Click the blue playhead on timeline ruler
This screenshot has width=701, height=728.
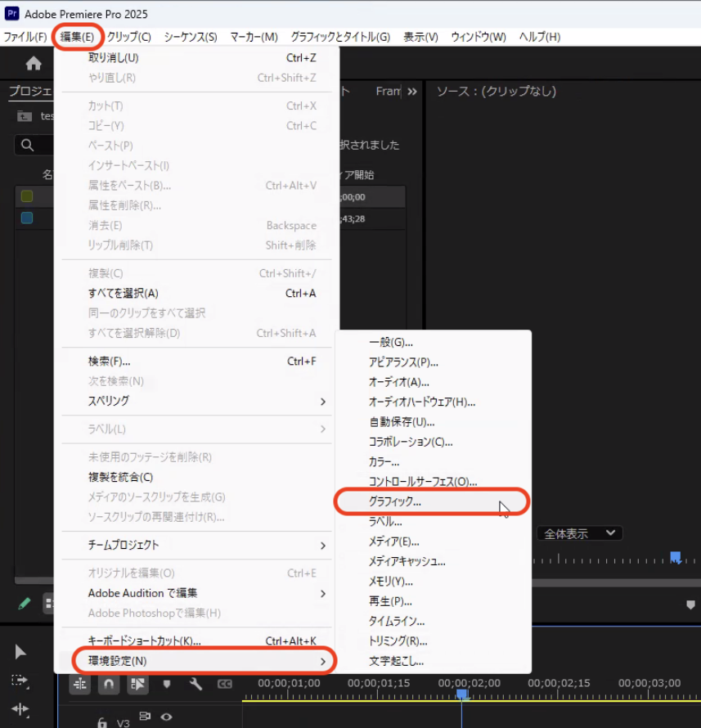click(x=462, y=694)
